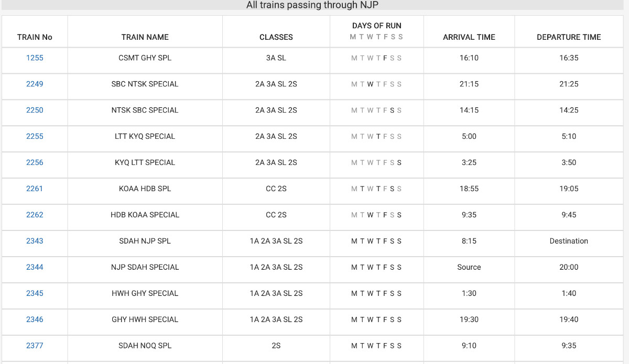The height and width of the screenshot is (364, 629).
Task: Open train 2261 KOAA HDB link
Action: pyautogui.click(x=35, y=189)
